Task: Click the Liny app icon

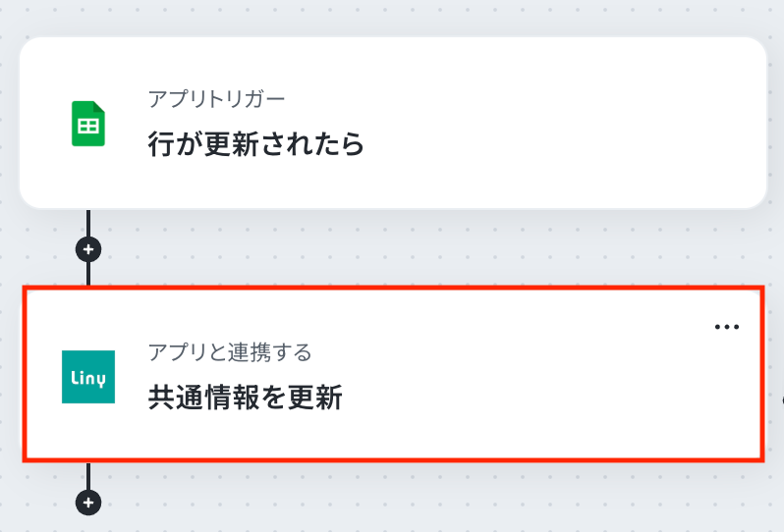Action: pyautogui.click(x=88, y=377)
